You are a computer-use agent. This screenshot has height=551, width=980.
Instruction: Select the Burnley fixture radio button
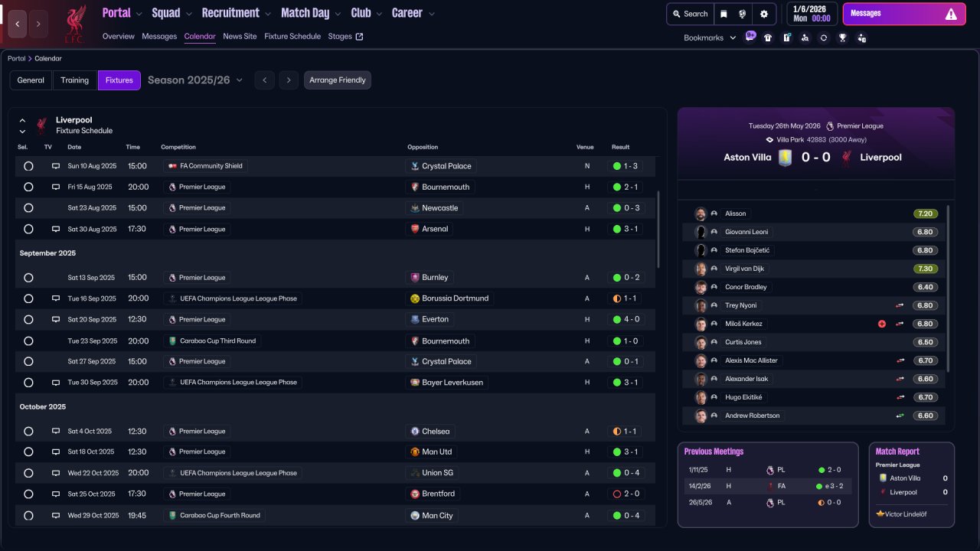(28, 278)
